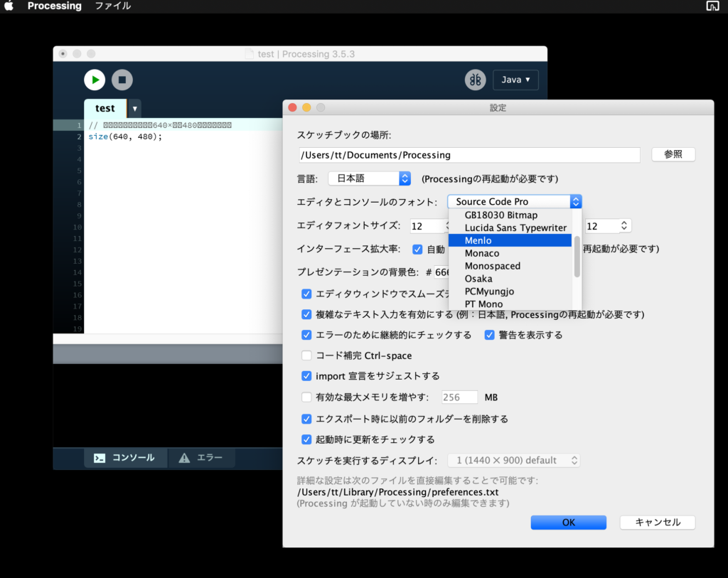This screenshot has width=728, height=578.
Task: Open the Processing application menu
Action: coord(54,6)
